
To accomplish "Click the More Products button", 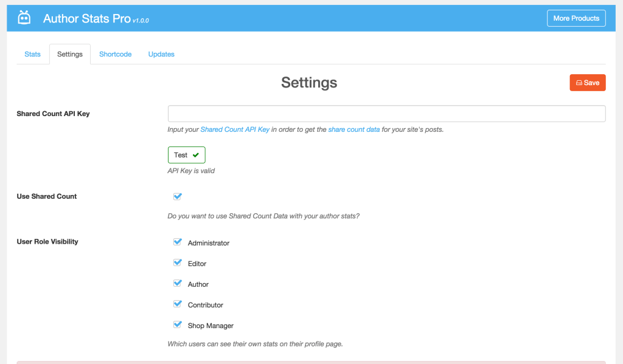I will pos(576,18).
